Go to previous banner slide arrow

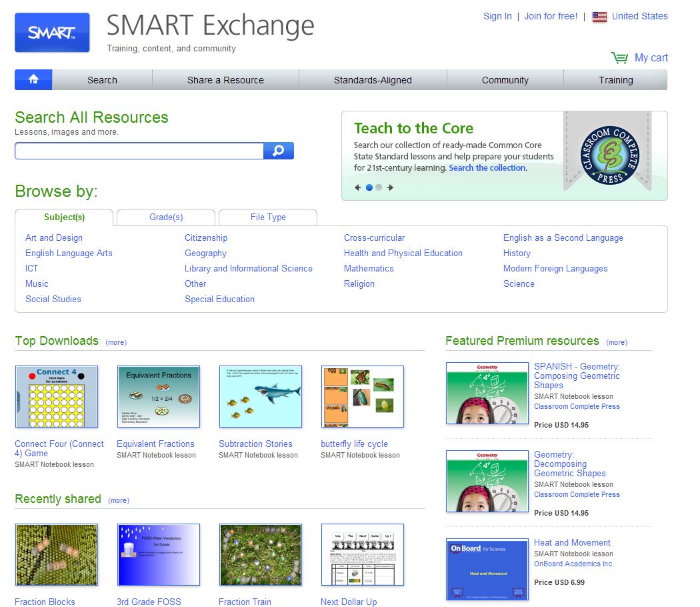click(x=358, y=187)
